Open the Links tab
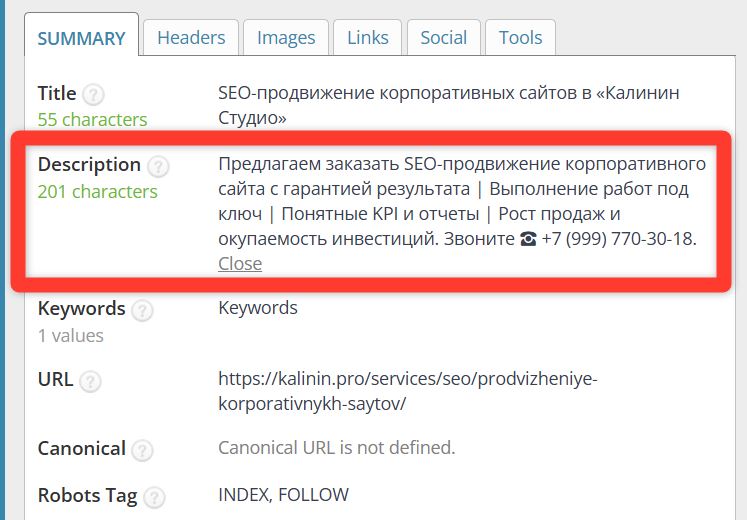 click(367, 38)
